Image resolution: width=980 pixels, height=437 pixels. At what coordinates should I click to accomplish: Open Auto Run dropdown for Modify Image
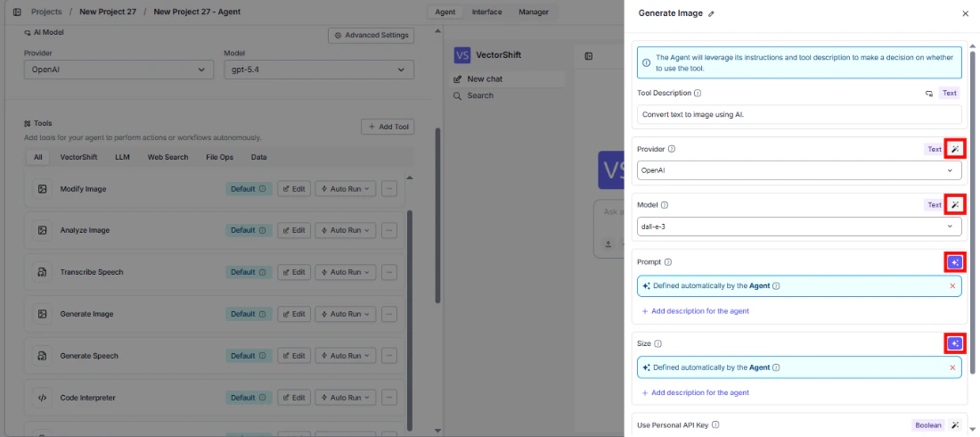[x=345, y=188]
